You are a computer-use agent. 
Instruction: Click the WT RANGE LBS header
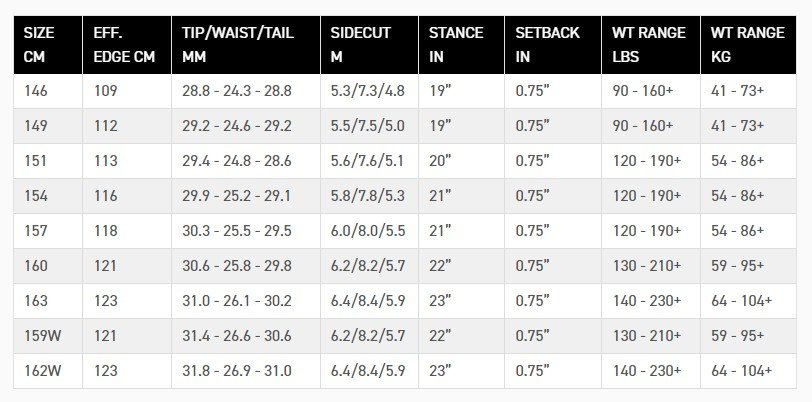(x=651, y=45)
